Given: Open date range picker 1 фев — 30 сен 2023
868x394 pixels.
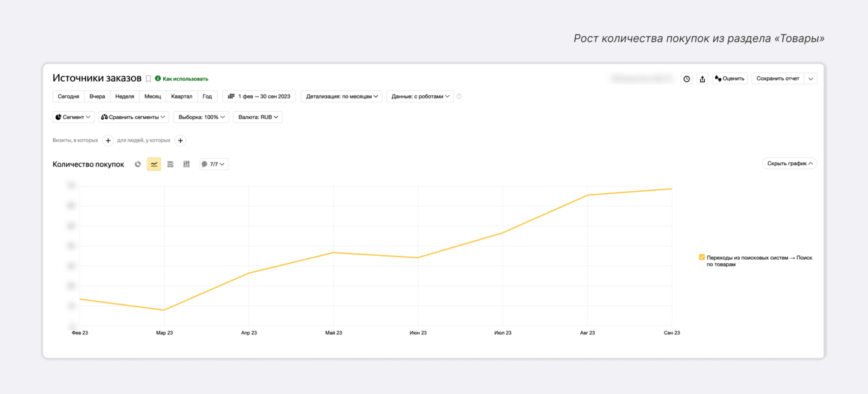Looking at the screenshot, I should click(259, 97).
